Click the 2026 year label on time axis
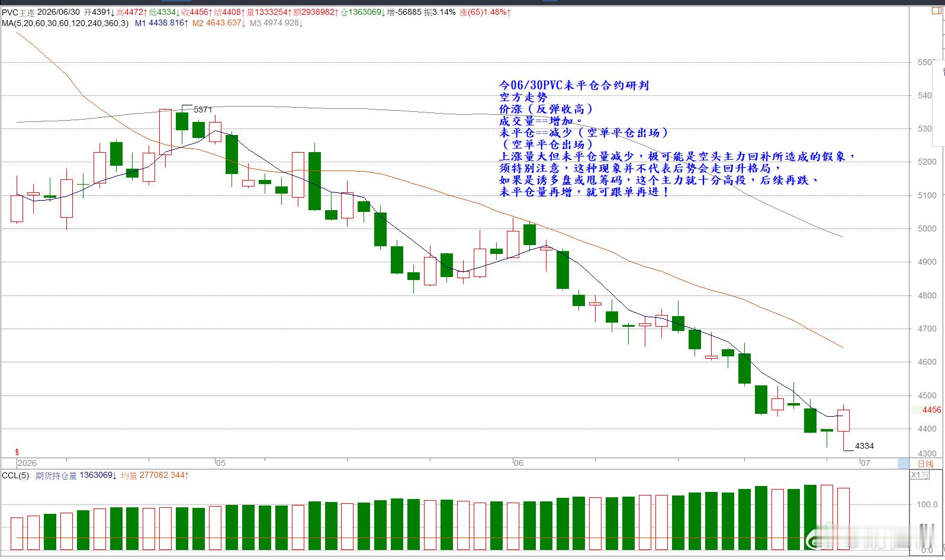 [27, 463]
